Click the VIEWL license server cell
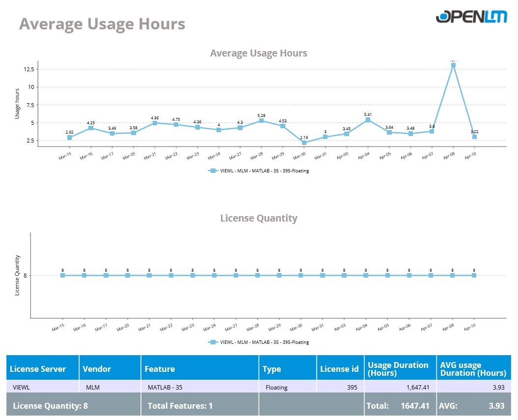This screenshot has height=420, width=518. pos(21,387)
